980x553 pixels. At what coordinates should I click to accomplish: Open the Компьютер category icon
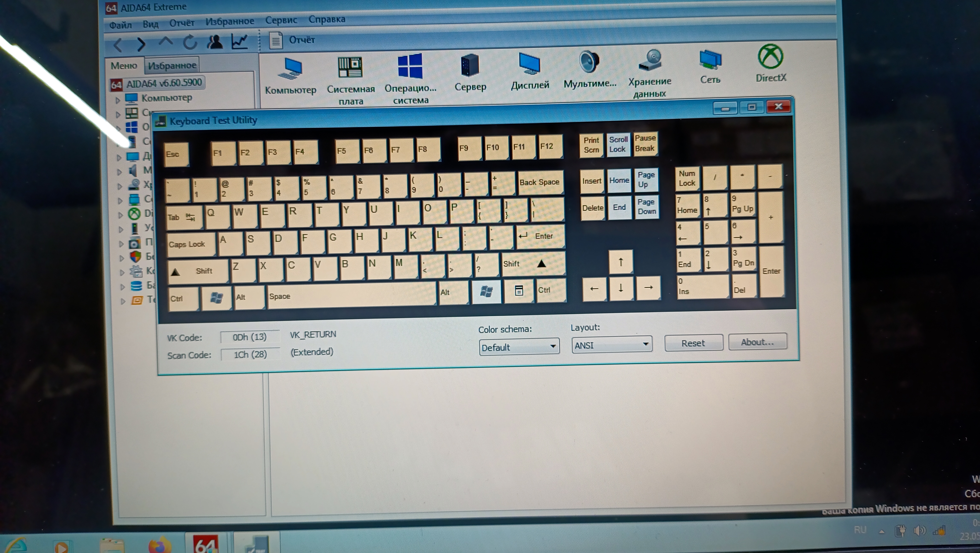[291, 76]
